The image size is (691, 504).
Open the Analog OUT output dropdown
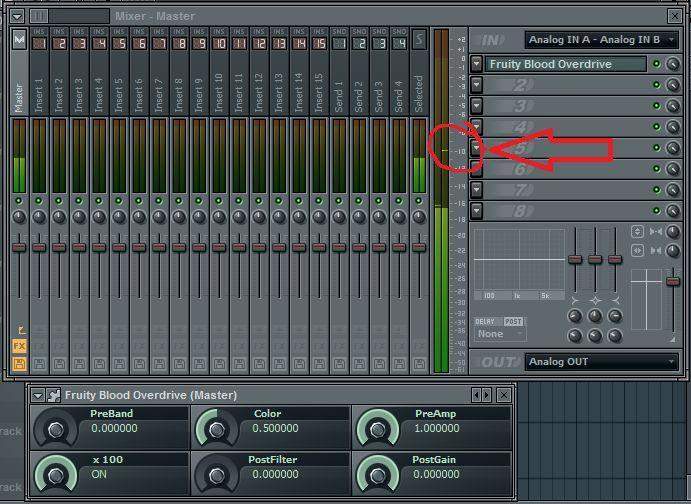tap(601, 361)
